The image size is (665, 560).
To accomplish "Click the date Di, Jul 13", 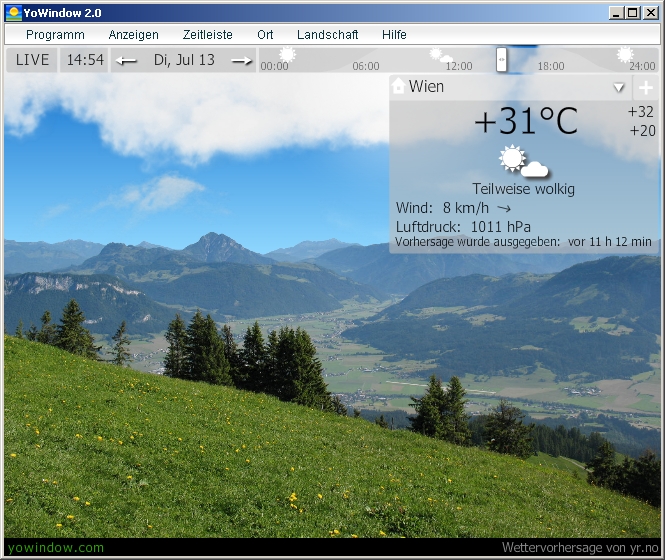I will pyautogui.click(x=184, y=60).
